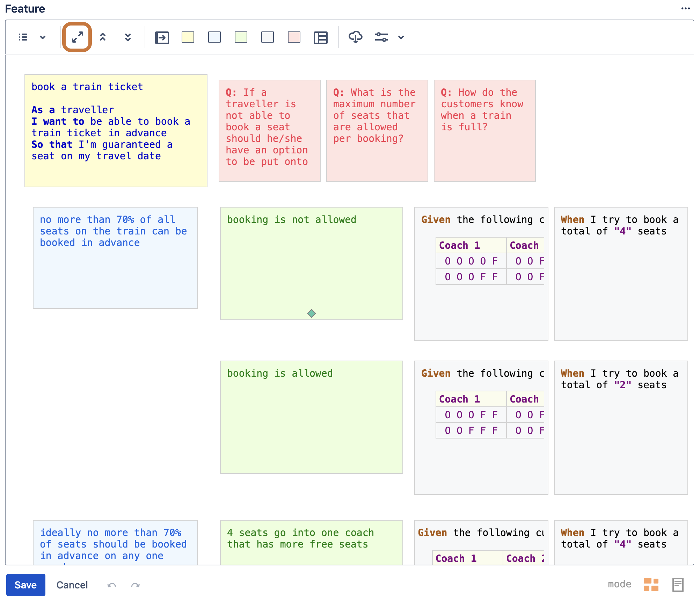The height and width of the screenshot is (601, 700).
Task: Click the collapse all double-chevron up icon
Action: (x=103, y=37)
